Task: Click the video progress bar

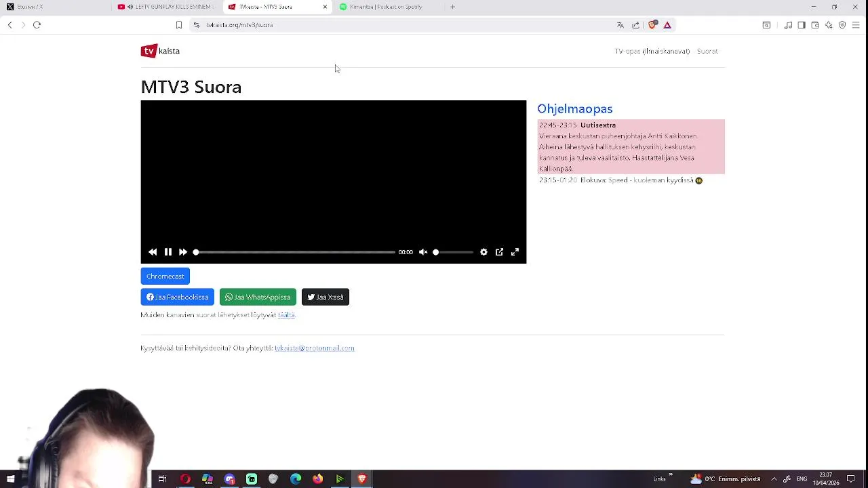Action: click(x=295, y=252)
